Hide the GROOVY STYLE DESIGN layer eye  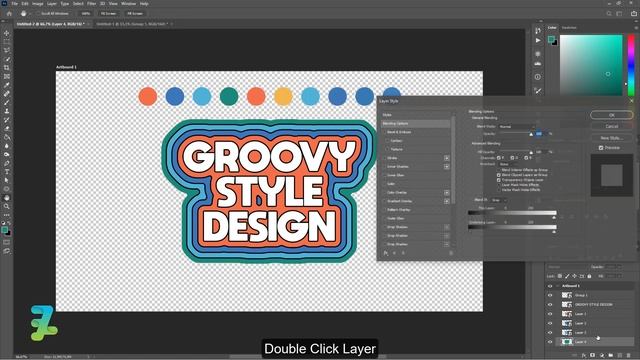pos(550,304)
